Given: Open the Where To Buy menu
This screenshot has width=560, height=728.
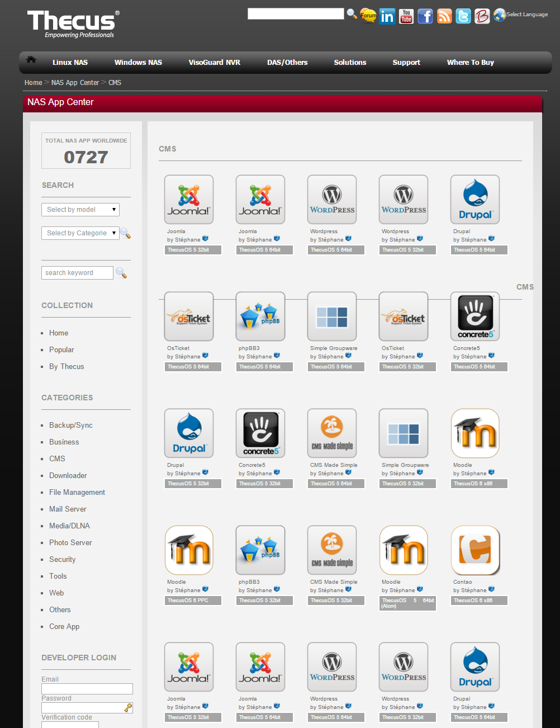Looking at the screenshot, I should pos(471,63).
